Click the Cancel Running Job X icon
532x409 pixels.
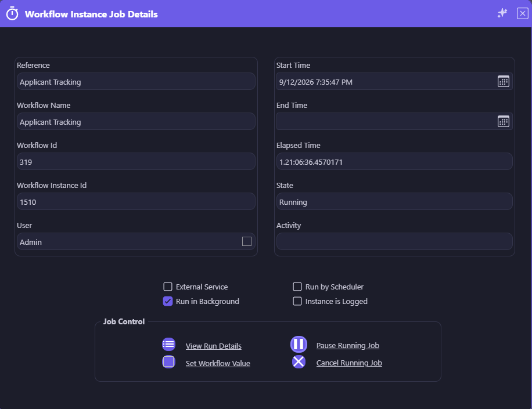coord(299,361)
